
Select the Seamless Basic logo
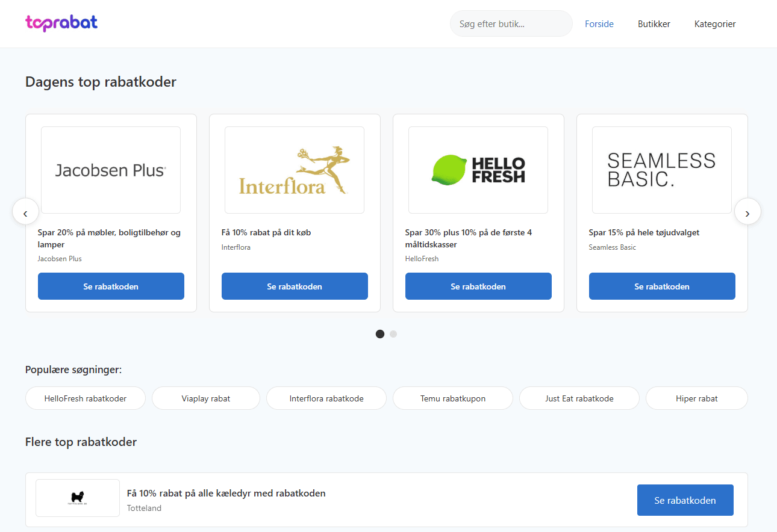click(x=662, y=170)
